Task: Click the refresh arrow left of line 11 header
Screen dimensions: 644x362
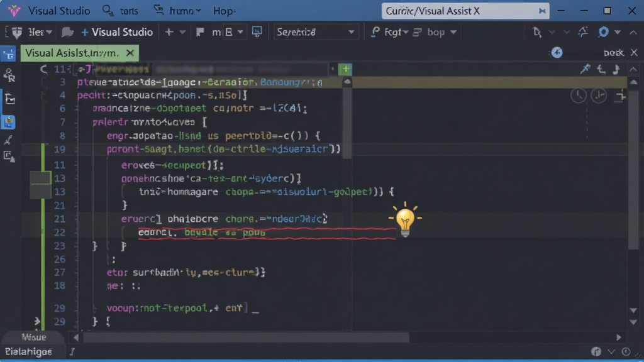Action: 43,69
